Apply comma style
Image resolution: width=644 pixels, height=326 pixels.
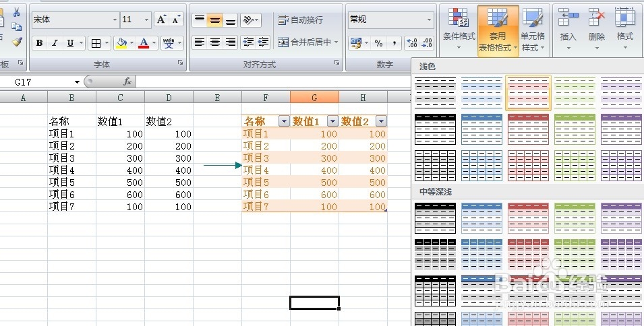click(394, 42)
